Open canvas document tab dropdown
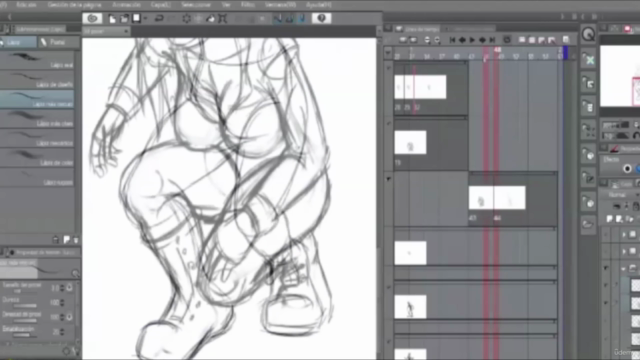The height and width of the screenshot is (360, 640). (x=127, y=31)
